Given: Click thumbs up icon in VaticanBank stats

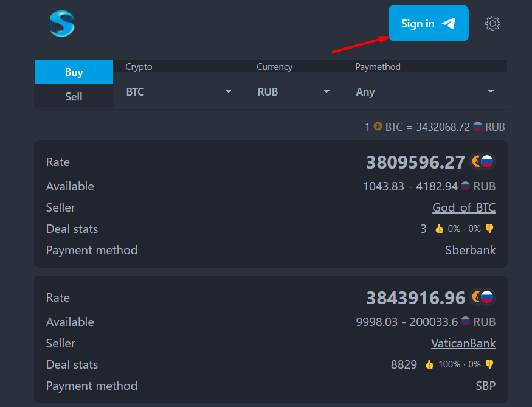Looking at the screenshot, I should [x=429, y=364].
